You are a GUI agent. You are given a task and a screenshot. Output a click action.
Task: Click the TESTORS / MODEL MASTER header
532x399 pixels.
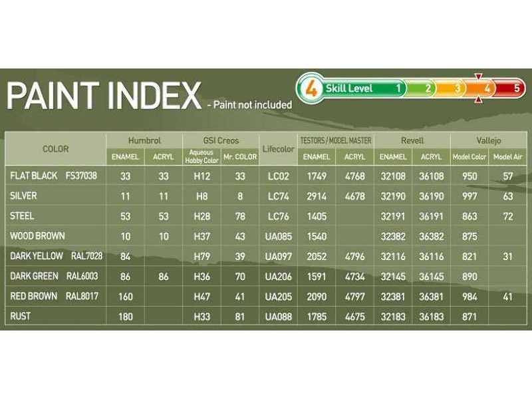336,141
